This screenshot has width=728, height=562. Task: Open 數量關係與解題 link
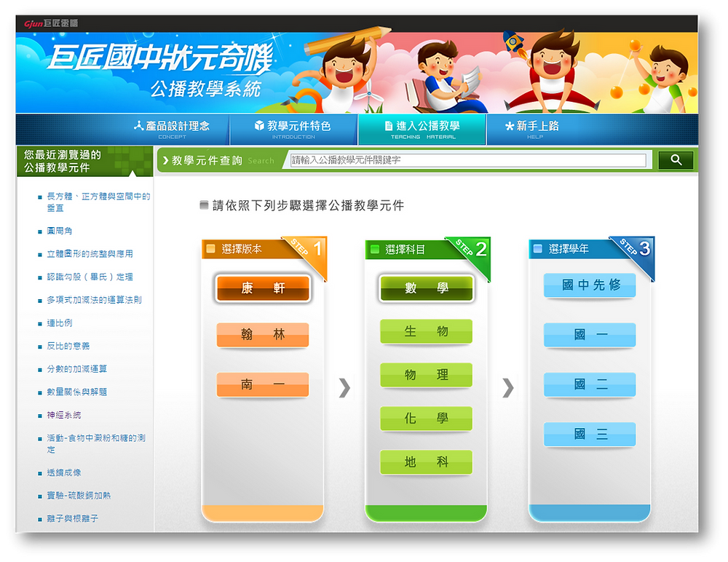(77, 392)
